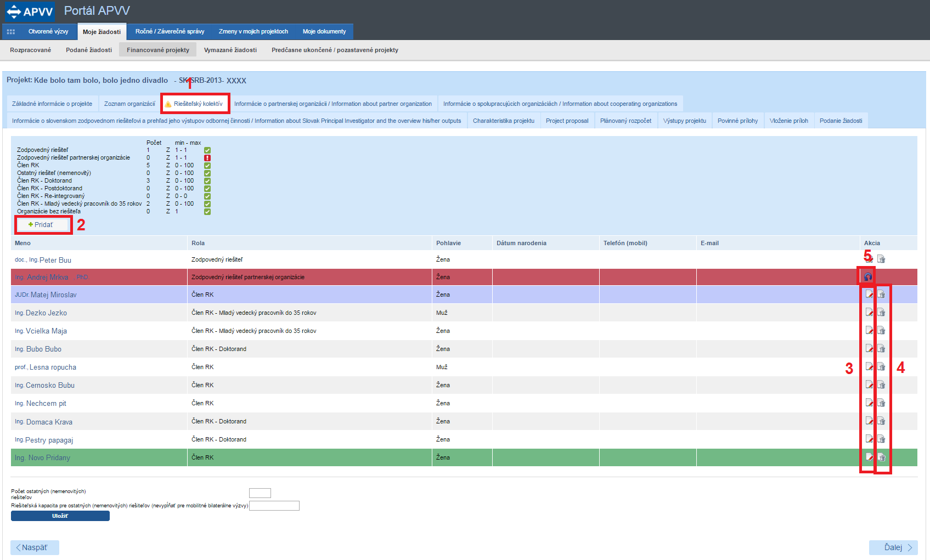Switch to Podané žiadosti subtab
Image resolution: width=930 pixels, height=560 pixels.
89,50
